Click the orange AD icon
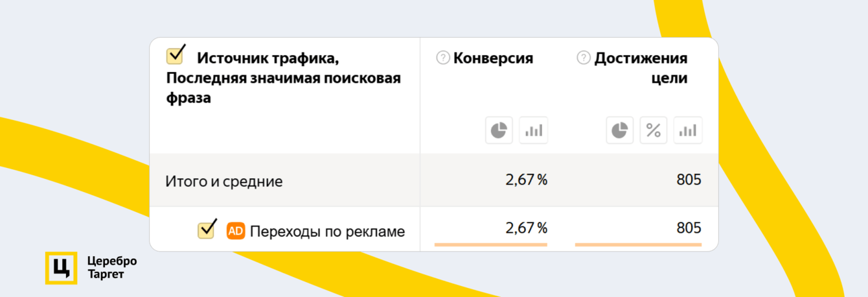The image size is (868, 297). coord(236,231)
